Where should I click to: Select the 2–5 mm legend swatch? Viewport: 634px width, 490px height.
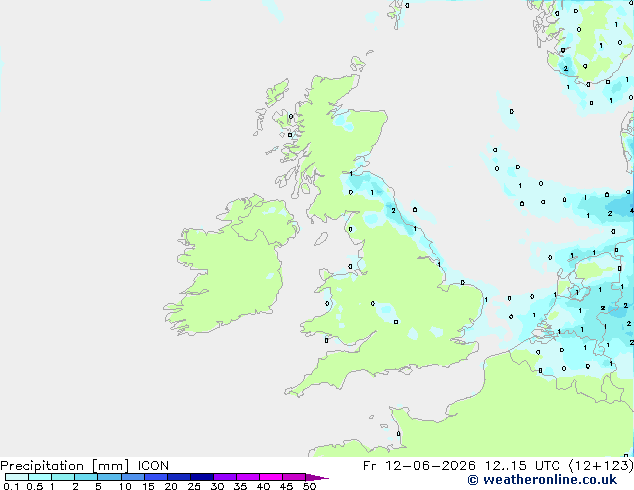pyautogui.click(x=86, y=477)
